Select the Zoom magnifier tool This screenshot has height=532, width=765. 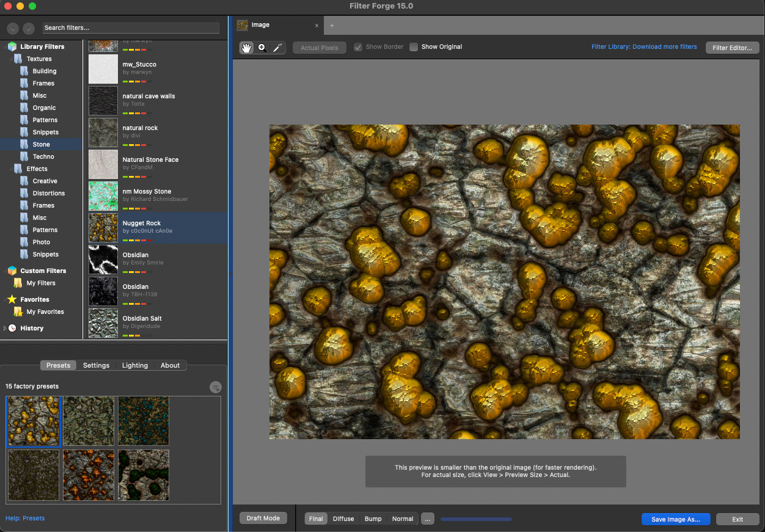pos(262,48)
